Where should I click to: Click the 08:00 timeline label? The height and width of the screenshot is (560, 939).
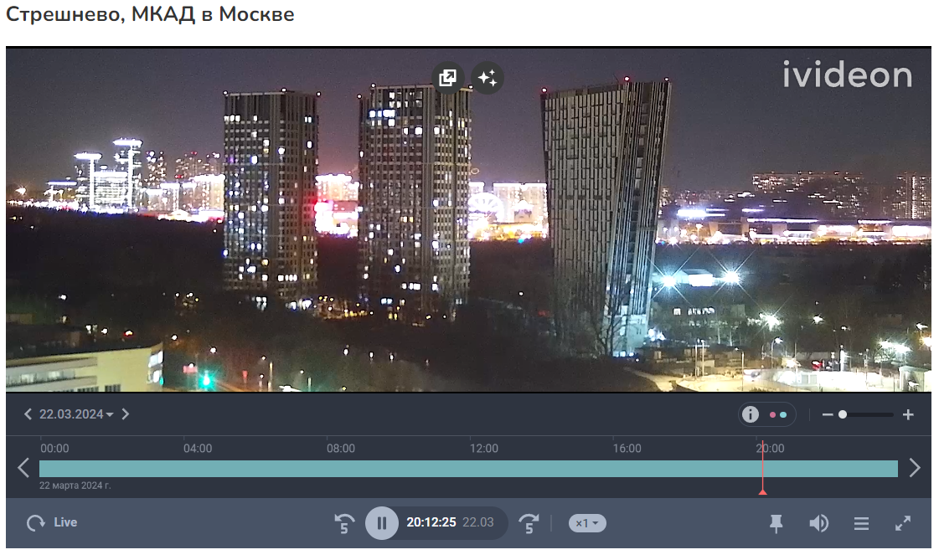click(341, 448)
